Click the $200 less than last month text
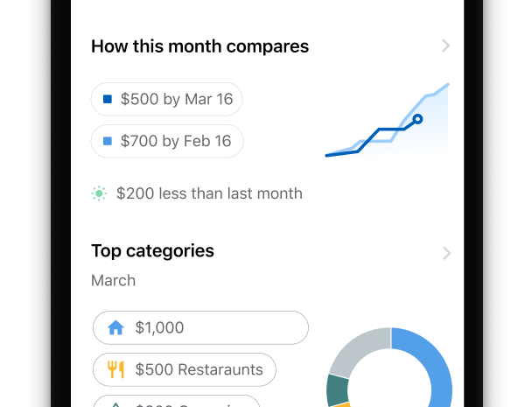 (x=209, y=193)
